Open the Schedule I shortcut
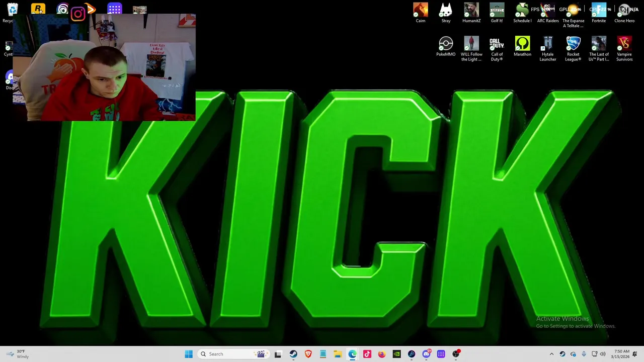Viewport: 644px width, 362px height. click(522, 13)
